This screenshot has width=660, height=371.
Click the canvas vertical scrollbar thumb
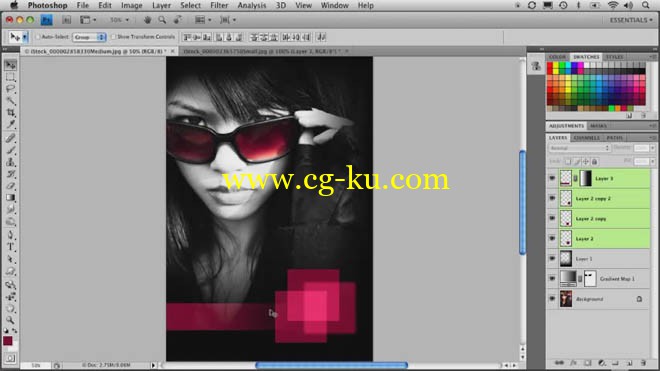pyautogui.click(x=522, y=202)
